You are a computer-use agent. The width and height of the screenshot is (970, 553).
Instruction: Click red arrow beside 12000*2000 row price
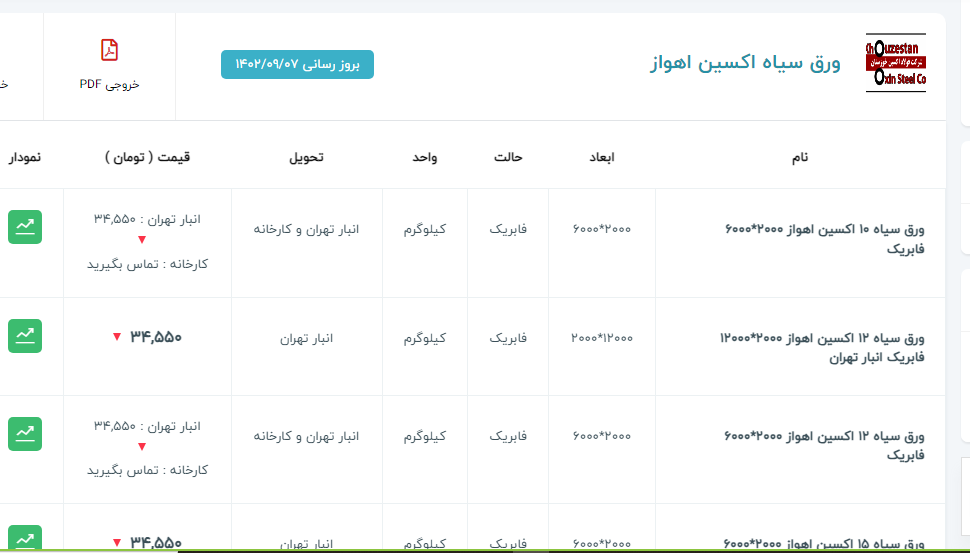click(117, 337)
